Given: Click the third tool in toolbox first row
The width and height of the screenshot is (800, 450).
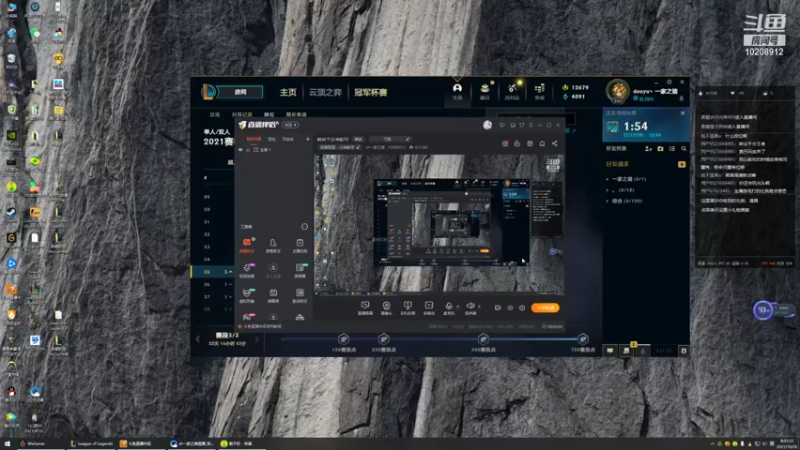Looking at the screenshot, I should point(299,245).
